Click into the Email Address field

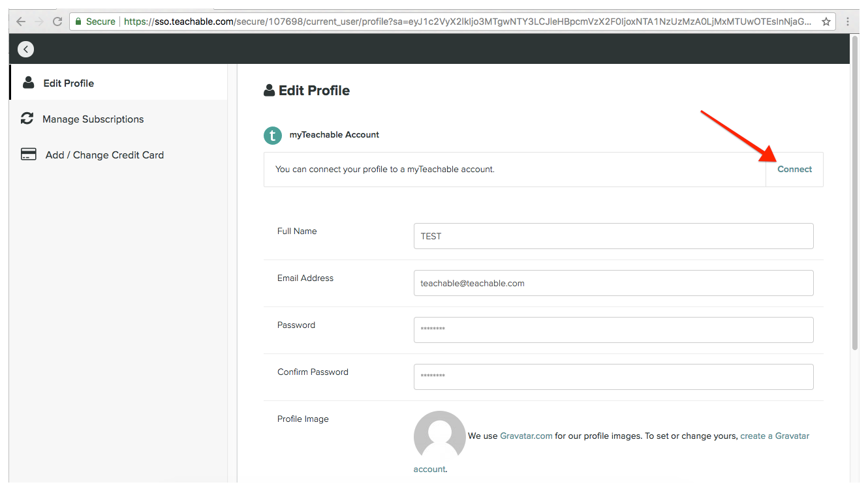(x=613, y=283)
